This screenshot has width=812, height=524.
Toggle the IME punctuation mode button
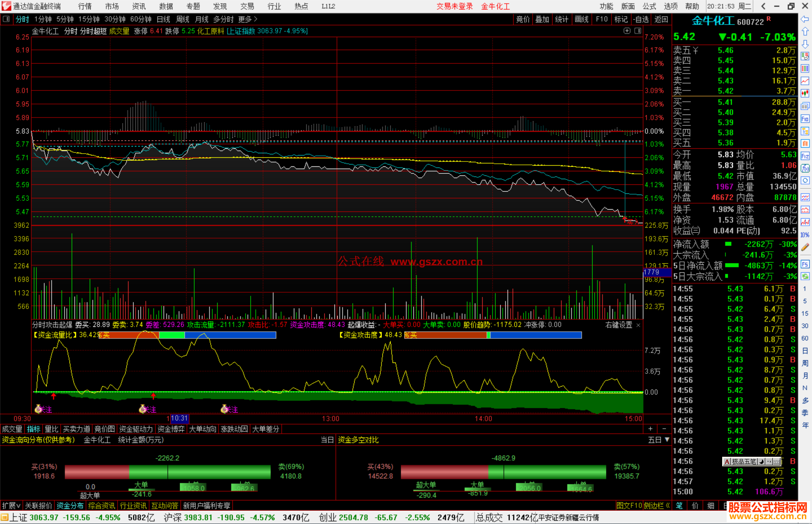[x=769, y=461]
